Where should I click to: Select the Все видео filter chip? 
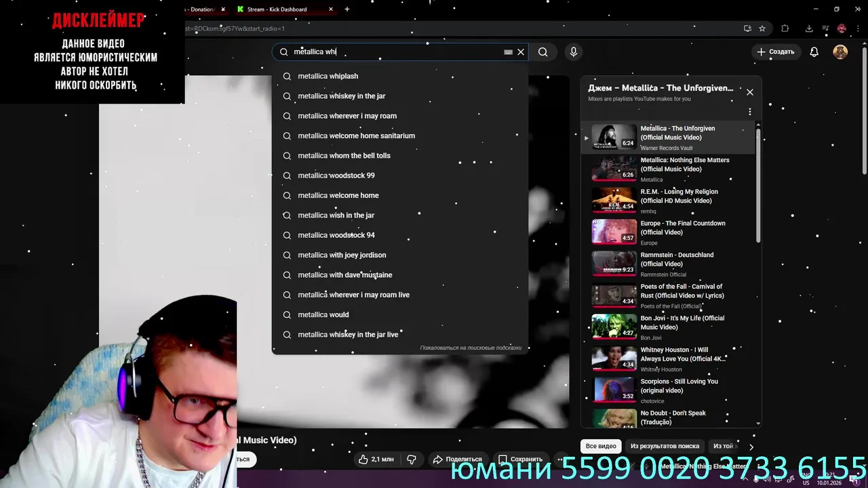click(601, 446)
